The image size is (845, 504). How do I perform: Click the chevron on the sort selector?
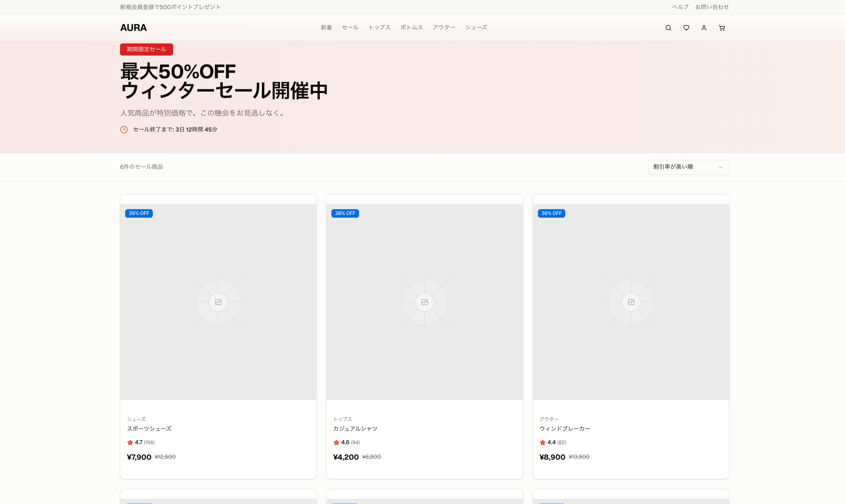tap(720, 167)
